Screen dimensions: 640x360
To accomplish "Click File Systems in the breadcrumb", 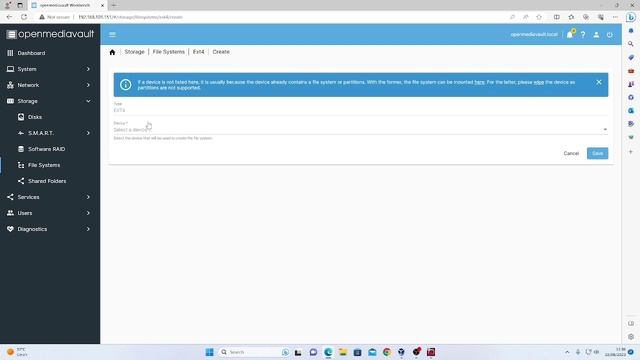I will [169, 52].
